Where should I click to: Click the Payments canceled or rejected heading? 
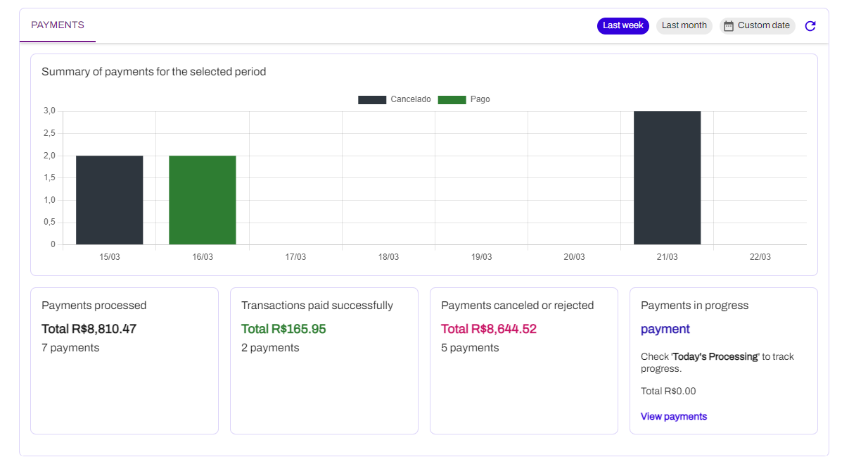[x=518, y=306]
